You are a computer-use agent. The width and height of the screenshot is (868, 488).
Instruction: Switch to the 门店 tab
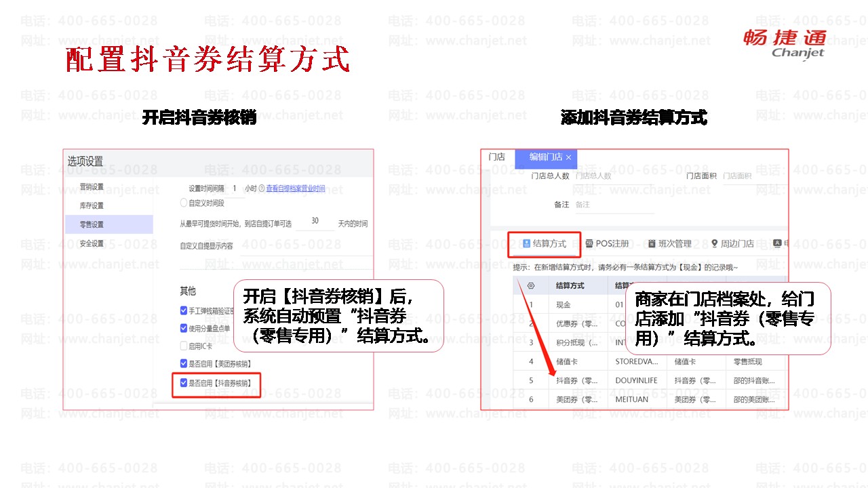[x=497, y=157]
